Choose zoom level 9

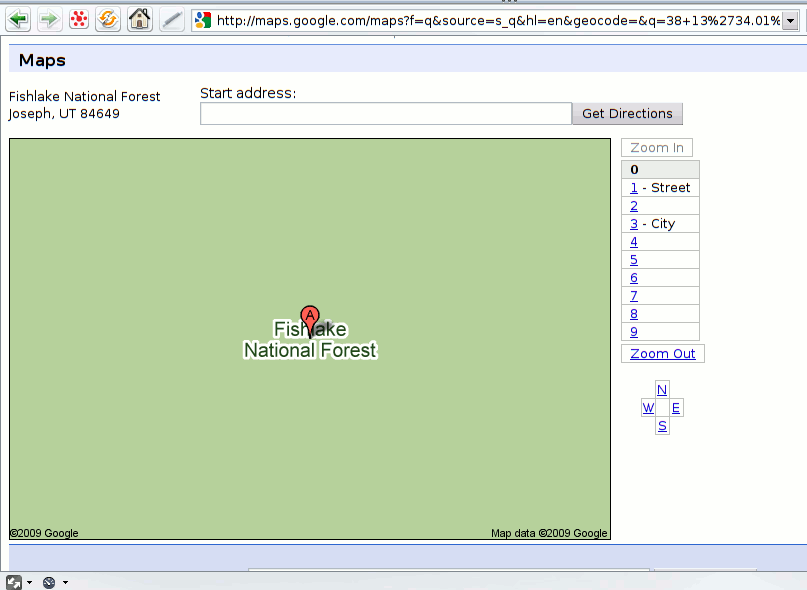pos(634,332)
